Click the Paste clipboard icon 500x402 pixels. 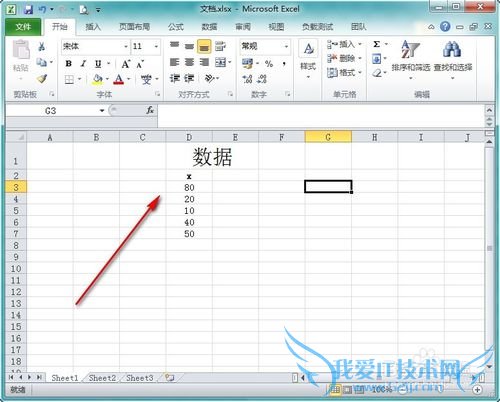point(21,50)
